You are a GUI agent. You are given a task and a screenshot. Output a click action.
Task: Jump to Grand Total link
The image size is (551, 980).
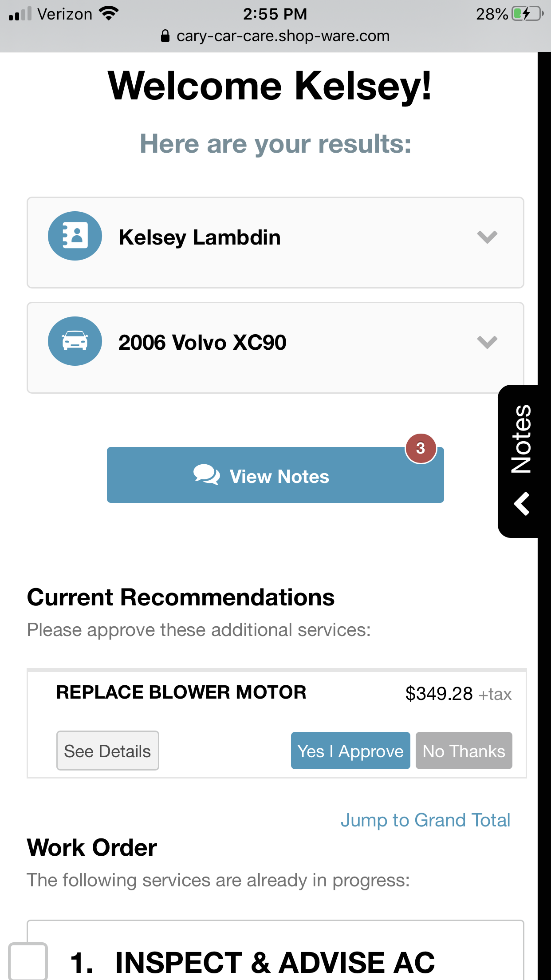[425, 820]
